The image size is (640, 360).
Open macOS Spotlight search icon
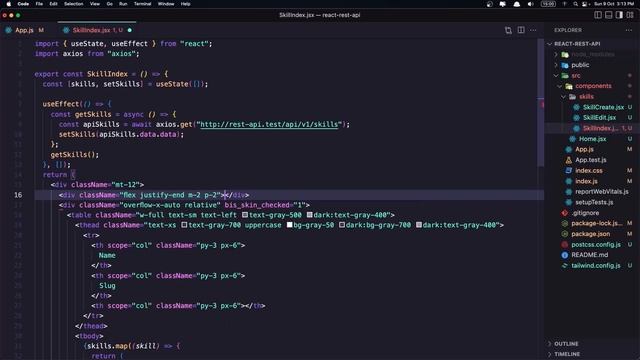pyautogui.click(x=575, y=4)
